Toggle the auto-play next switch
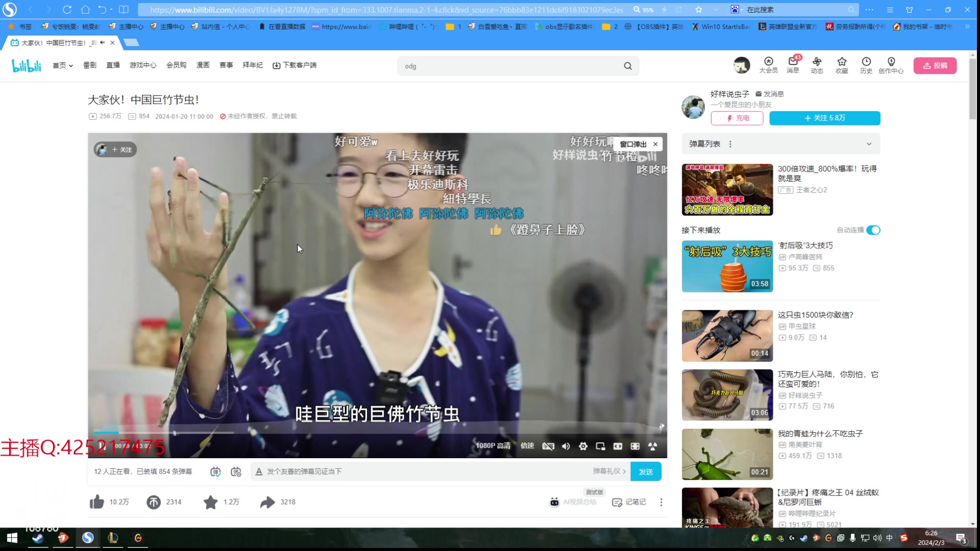Viewport: 980px width, 551px height. pos(873,230)
